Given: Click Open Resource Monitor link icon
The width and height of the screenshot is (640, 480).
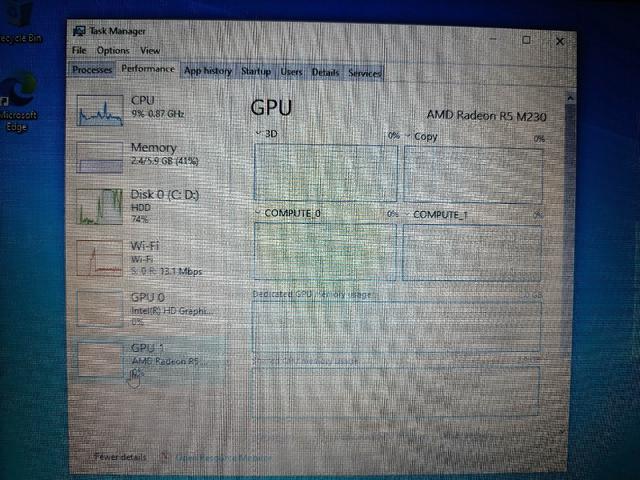Looking at the screenshot, I should (x=164, y=457).
